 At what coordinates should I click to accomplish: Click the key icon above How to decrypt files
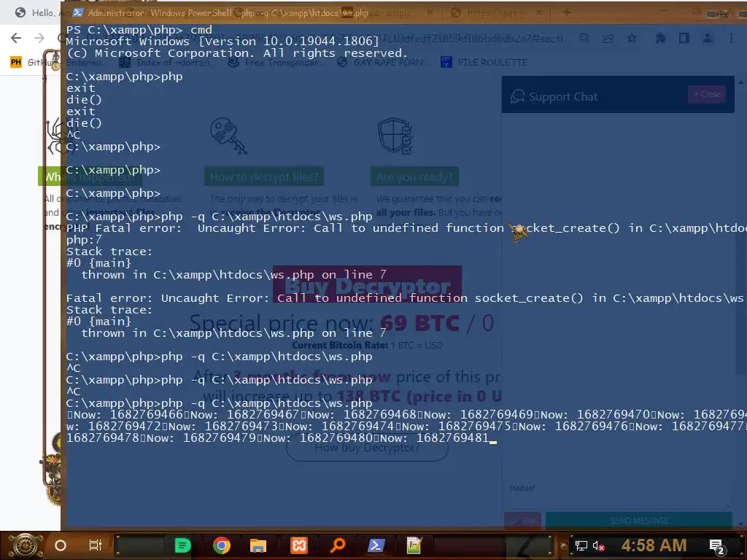click(228, 136)
